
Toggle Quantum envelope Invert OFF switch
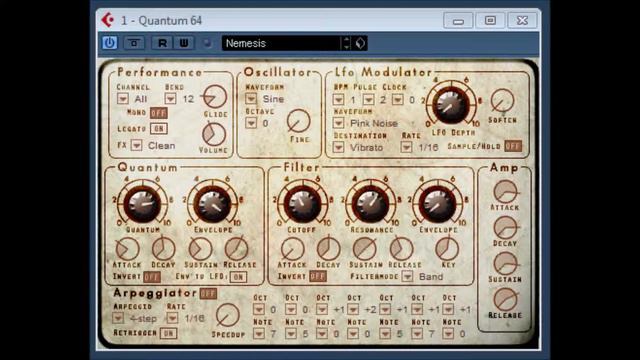pos(152,277)
